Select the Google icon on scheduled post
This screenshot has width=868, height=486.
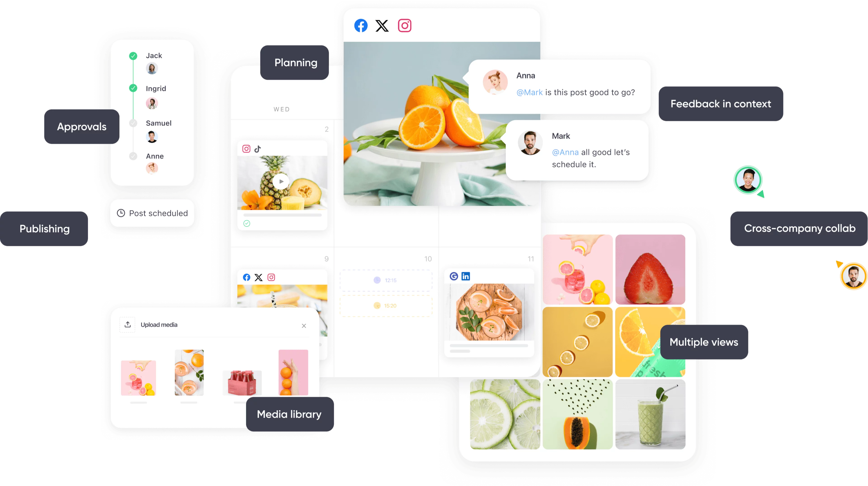coord(454,276)
